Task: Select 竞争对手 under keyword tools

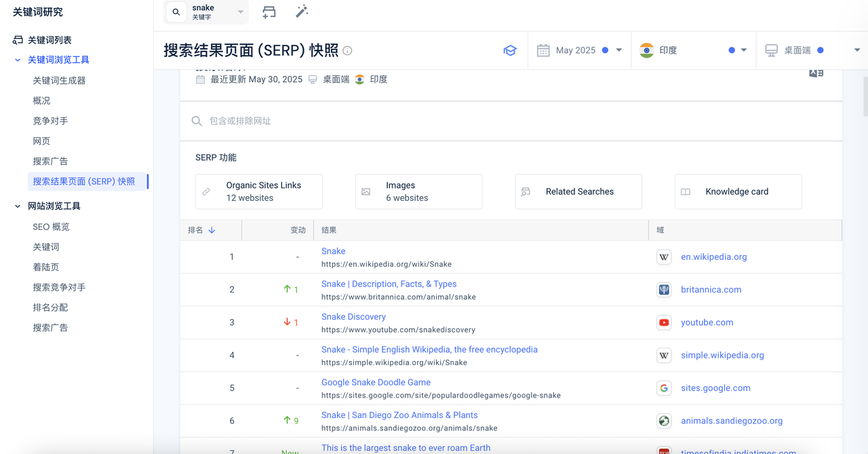Action: 50,121
